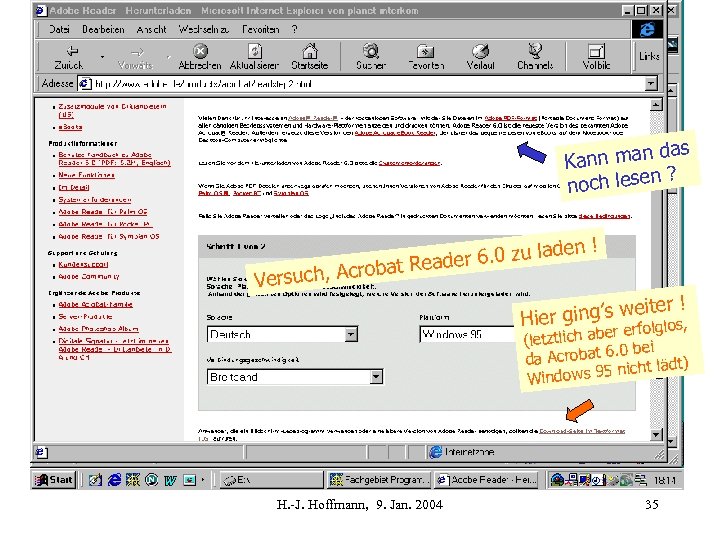This screenshot has height=540, width=720.
Task: Click the page icon in status bar
Action: [41, 452]
